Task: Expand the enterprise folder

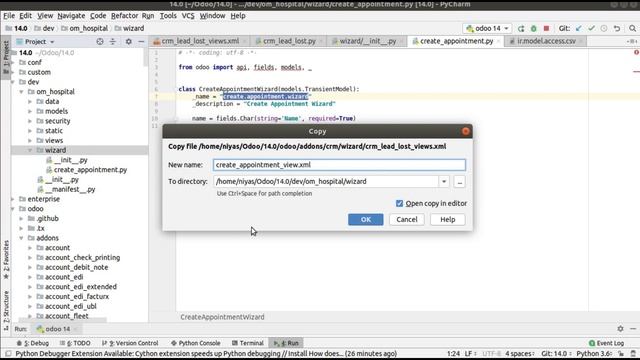Action: [x=13, y=199]
